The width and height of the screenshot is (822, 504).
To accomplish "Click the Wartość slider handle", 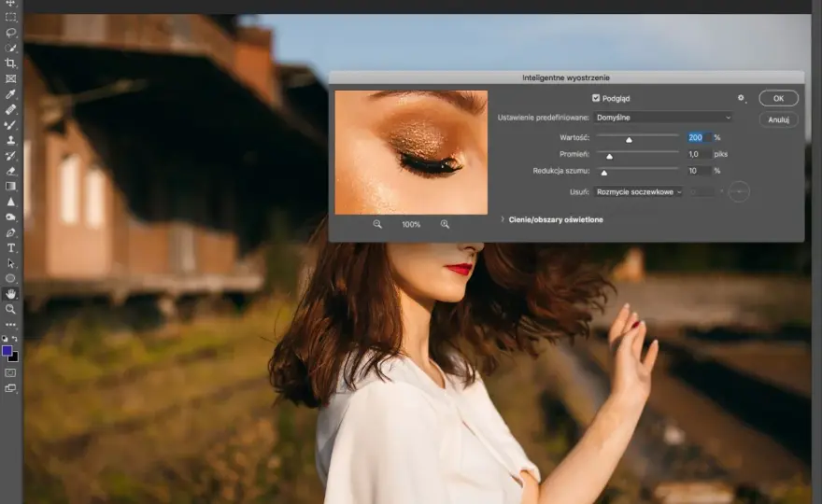I will 629,140.
